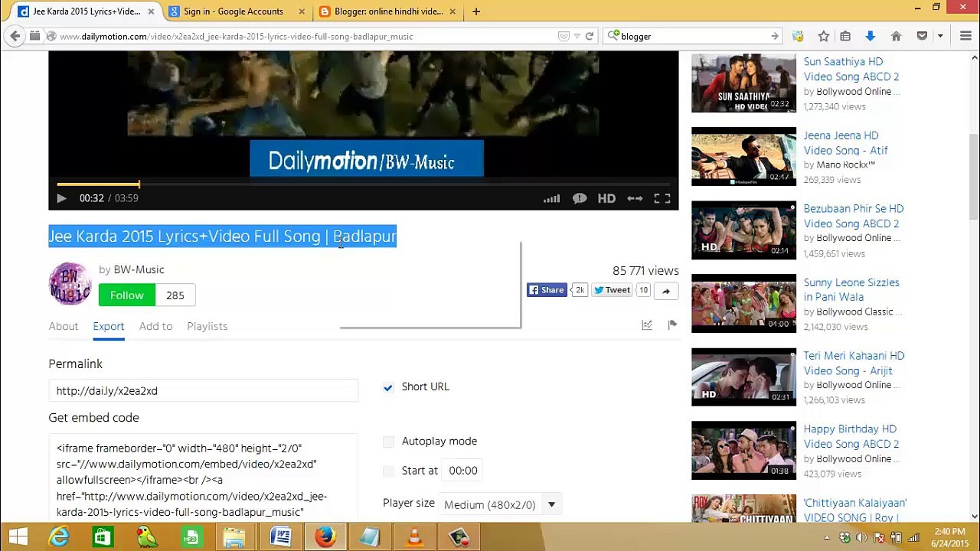Open the Windows Store taskbar icon

(x=102, y=537)
